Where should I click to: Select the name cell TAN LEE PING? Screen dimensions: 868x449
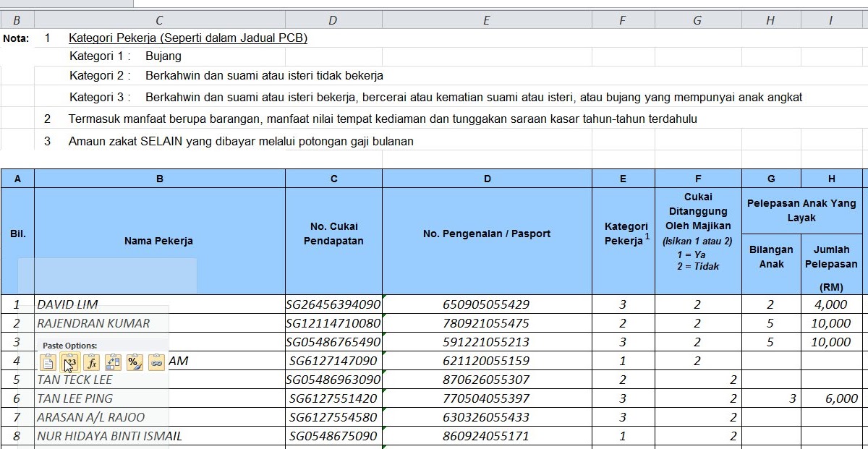point(160,398)
